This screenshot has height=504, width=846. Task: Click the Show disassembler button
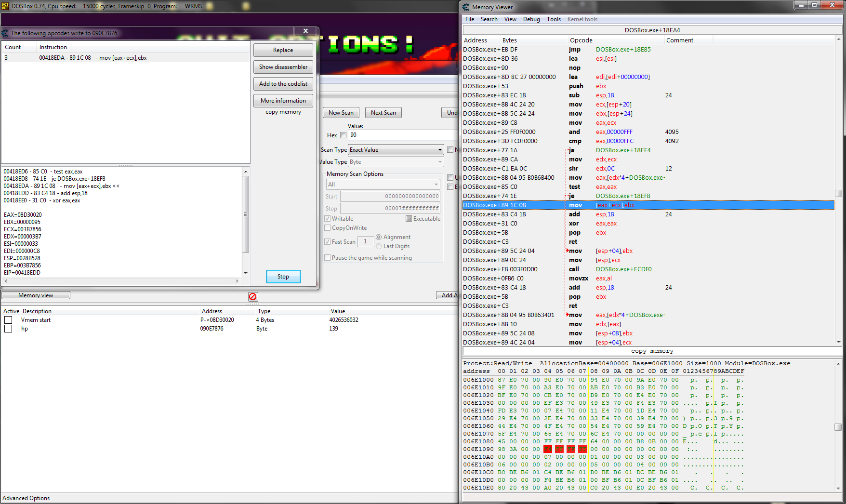tap(283, 67)
